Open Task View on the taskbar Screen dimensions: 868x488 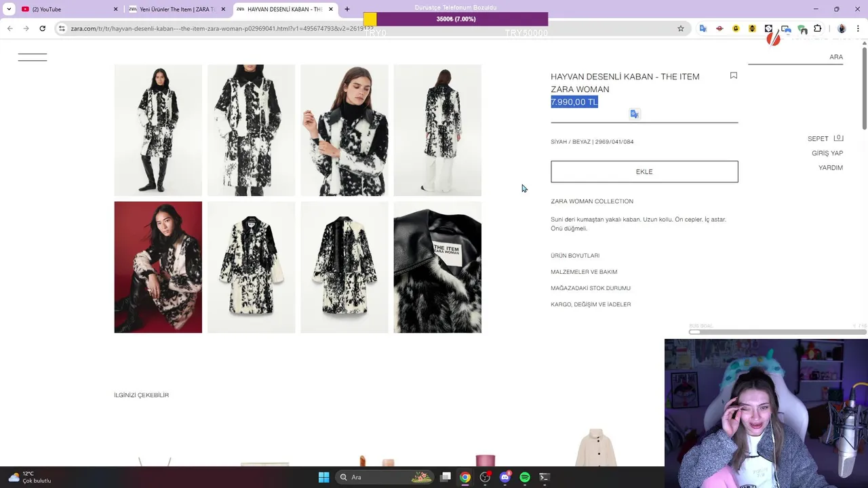pos(446,477)
